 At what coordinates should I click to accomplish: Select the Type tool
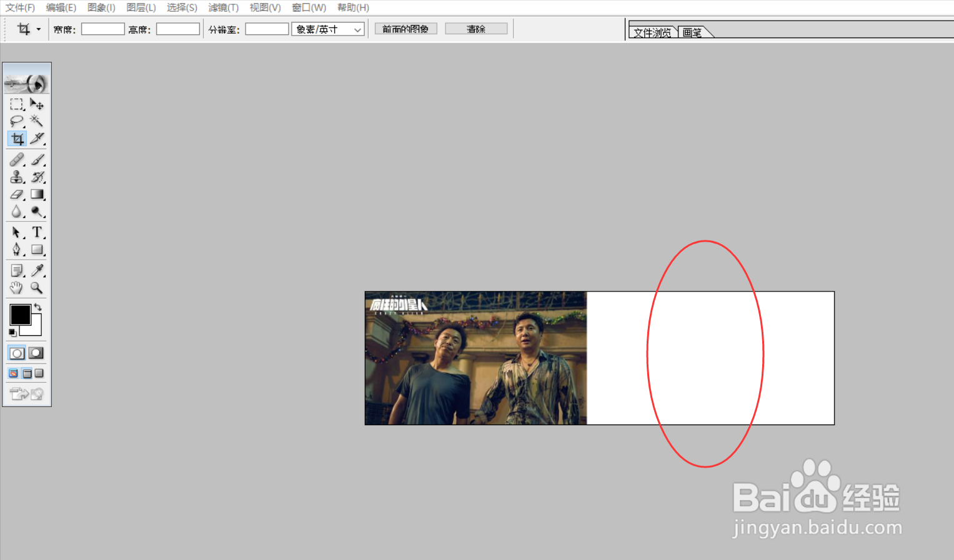click(37, 232)
